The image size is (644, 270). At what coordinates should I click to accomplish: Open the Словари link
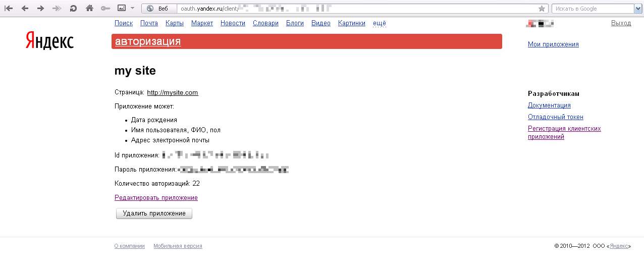(265, 23)
